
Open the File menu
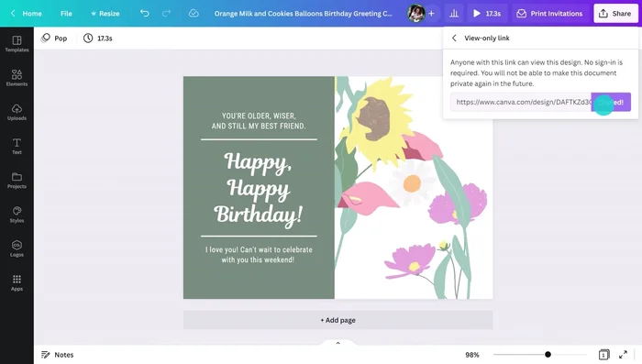click(66, 14)
